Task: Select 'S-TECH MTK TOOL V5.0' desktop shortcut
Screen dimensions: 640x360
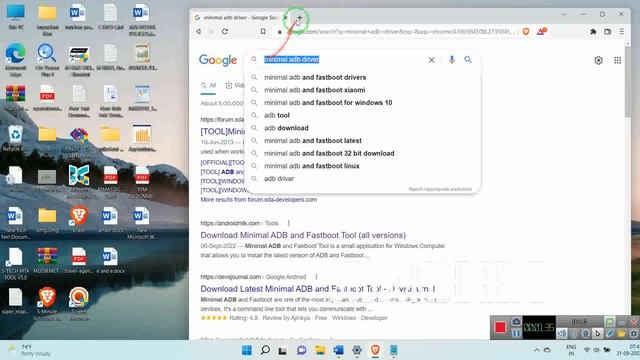Action: click(15, 264)
